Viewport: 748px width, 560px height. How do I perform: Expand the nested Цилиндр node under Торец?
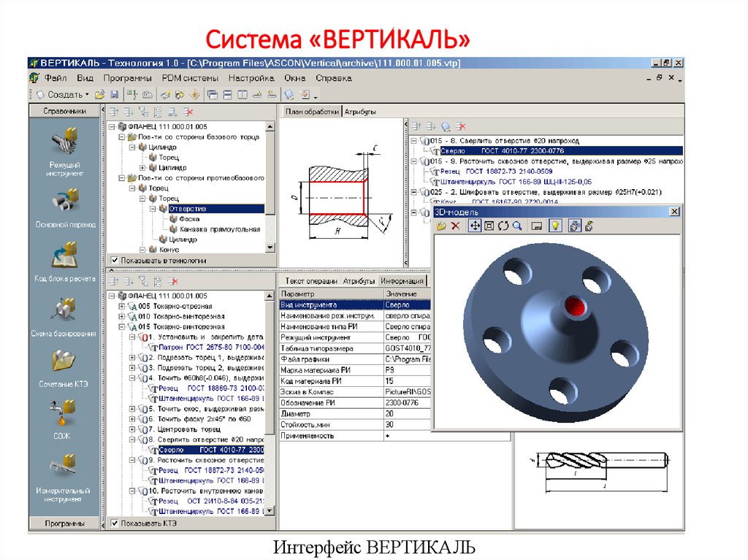[x=142, y=168]
